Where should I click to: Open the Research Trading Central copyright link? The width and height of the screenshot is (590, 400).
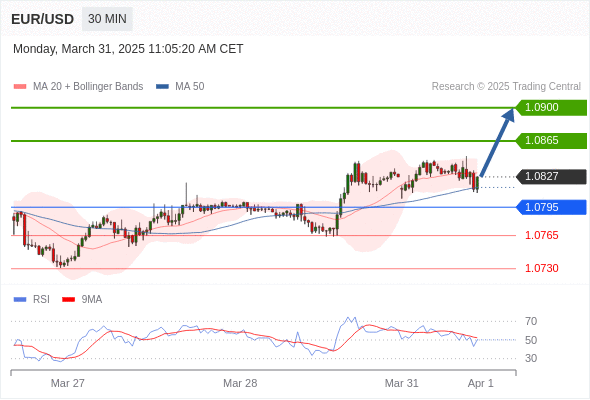506,87
